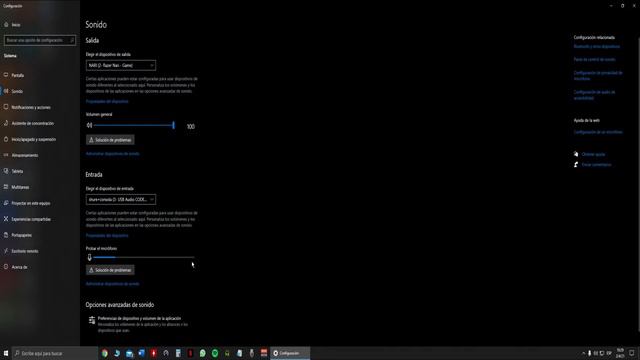Mute via speaker icon by volume slider
640x360 pixels.
point(89,125)
